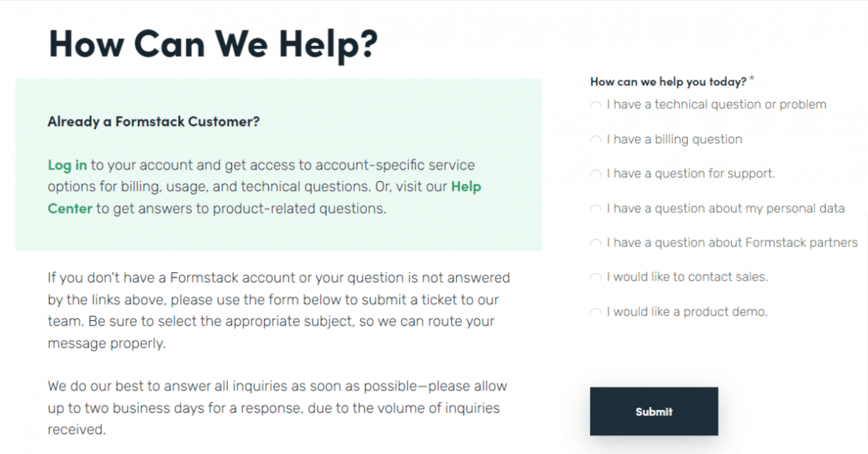The width and height of the screenshot is (868, 454).
Task: Choose "I would like to contact sales."
Action: pyautogui.click(x=595, y=277)
